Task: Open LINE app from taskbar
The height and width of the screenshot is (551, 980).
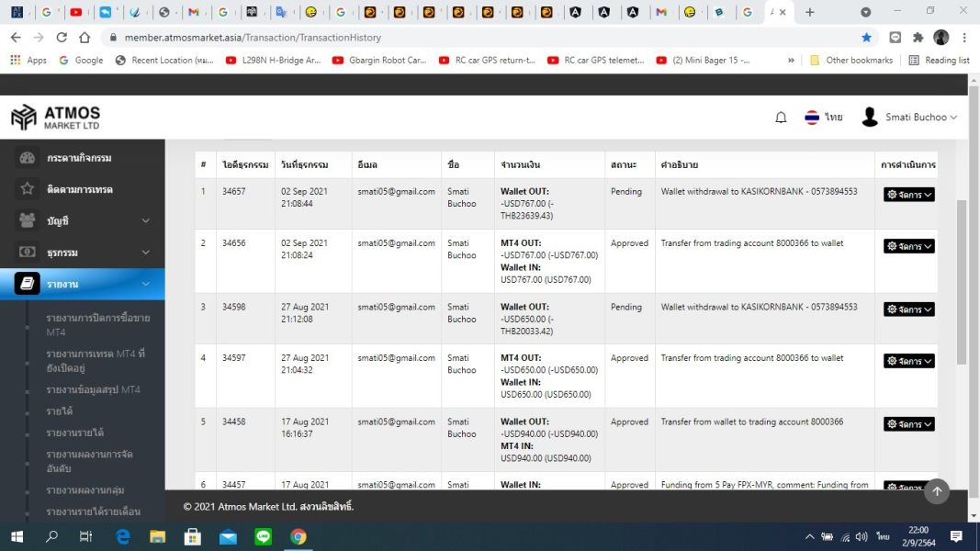Action: 263,536
